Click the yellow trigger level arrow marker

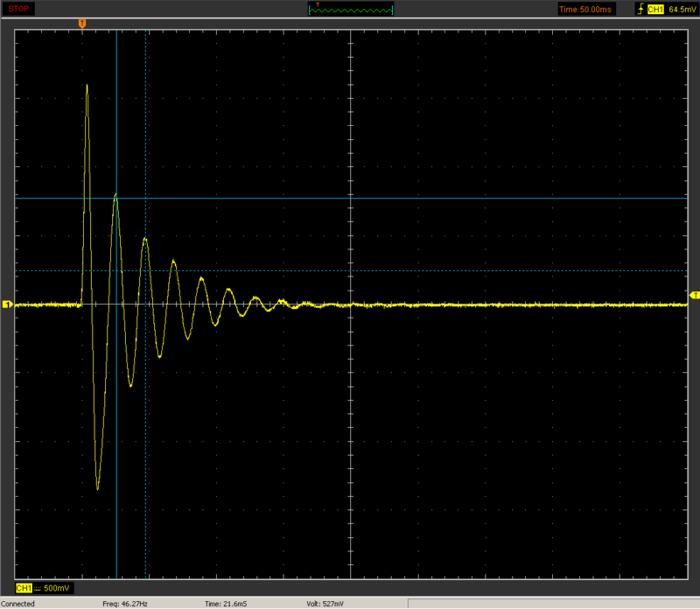click(694, 296)
